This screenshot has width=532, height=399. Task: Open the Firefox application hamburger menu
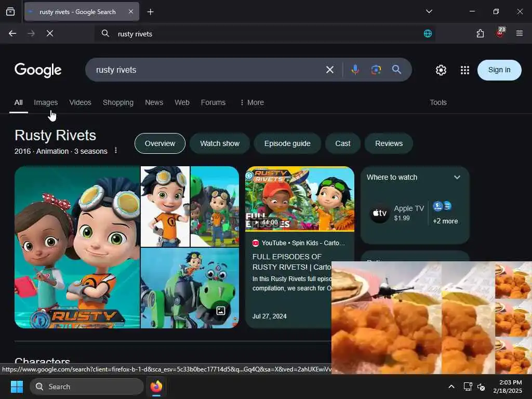point(520,33)
